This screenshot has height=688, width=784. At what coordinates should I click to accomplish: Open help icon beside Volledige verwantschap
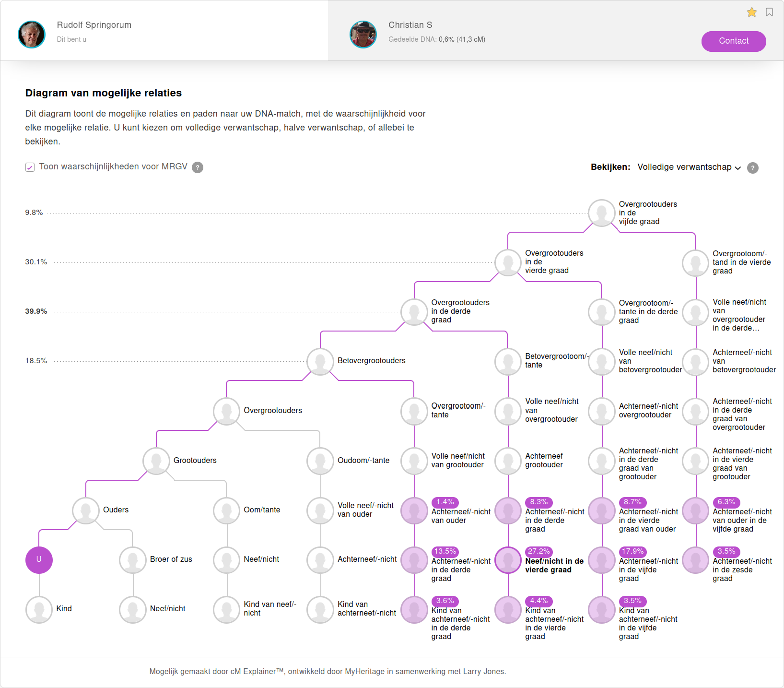tap(752, 168)
